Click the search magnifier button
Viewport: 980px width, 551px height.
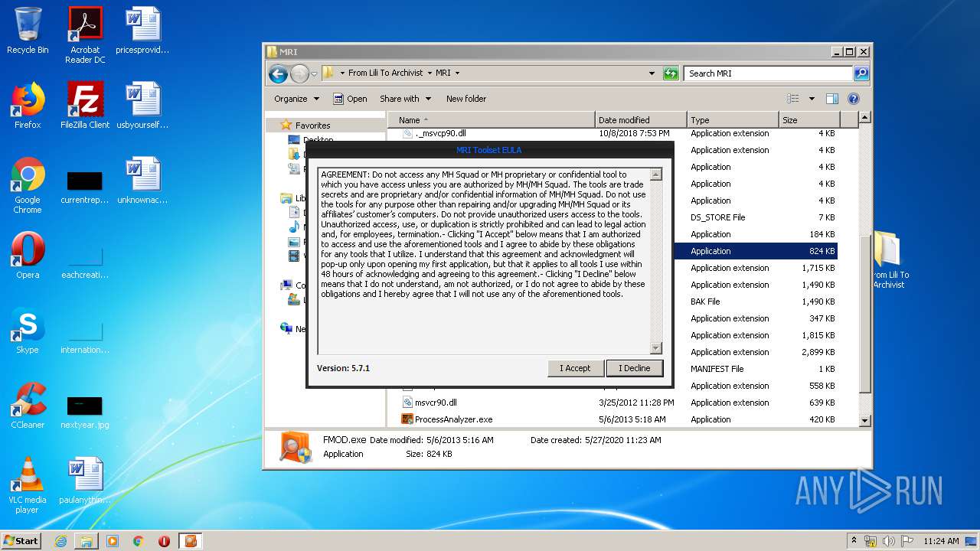click(x=861, y=73)
